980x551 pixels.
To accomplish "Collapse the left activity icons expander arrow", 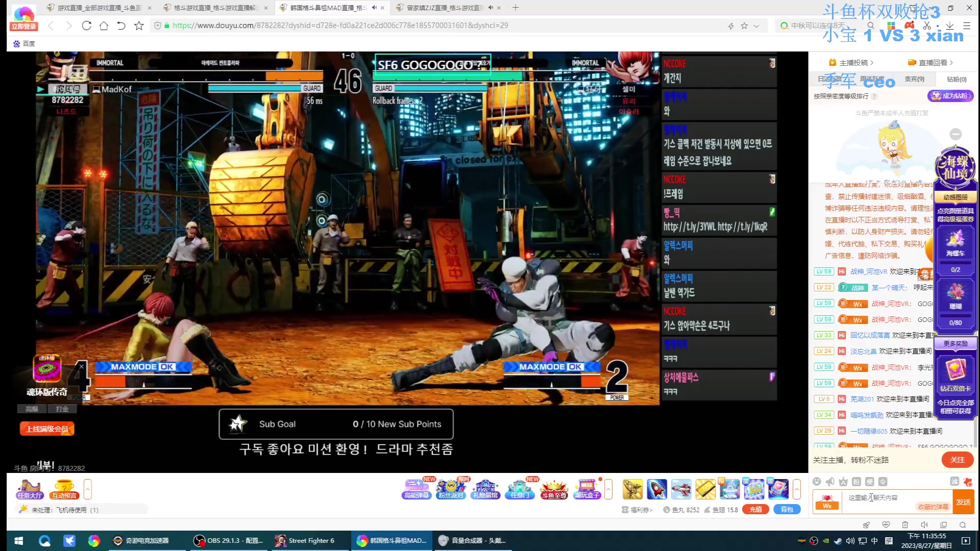I will coord(88,489).
